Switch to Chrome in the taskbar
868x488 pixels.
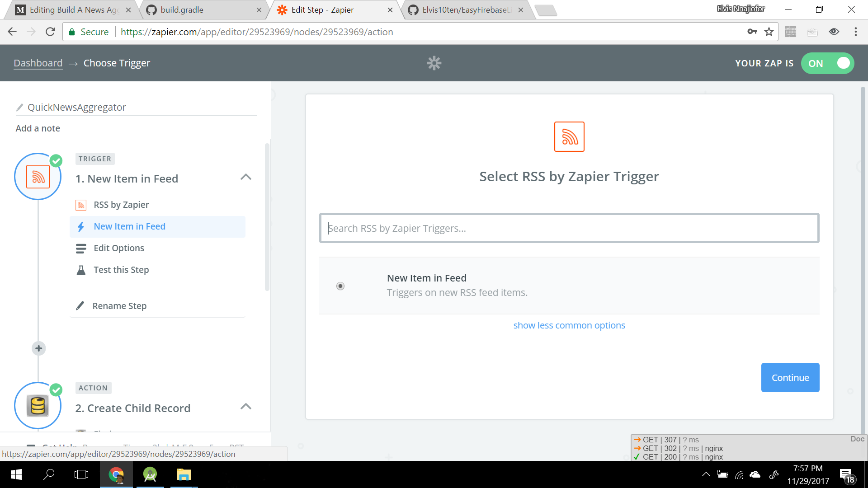click(116, 474)
